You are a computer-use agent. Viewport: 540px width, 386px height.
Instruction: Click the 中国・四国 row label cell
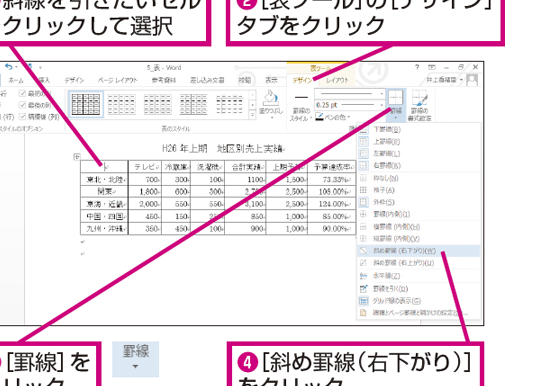[x=104, y=216]
